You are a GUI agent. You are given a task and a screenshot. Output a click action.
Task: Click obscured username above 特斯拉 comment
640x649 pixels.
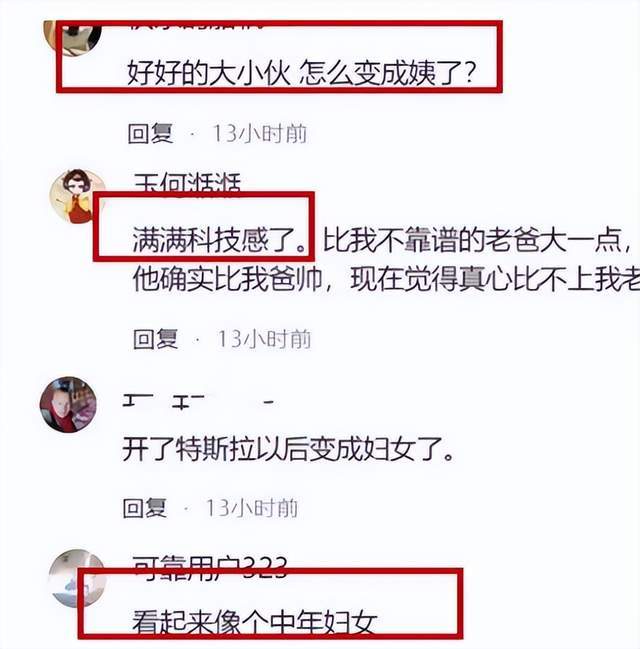(199, 402)
